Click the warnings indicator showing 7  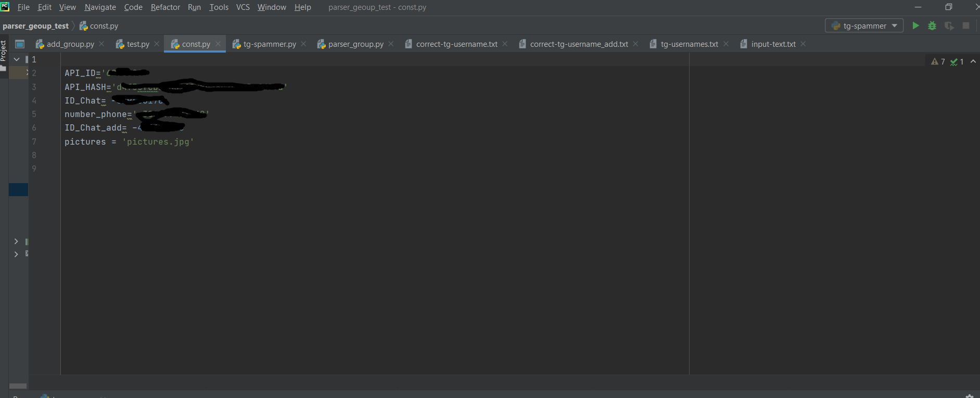(938, 61)
